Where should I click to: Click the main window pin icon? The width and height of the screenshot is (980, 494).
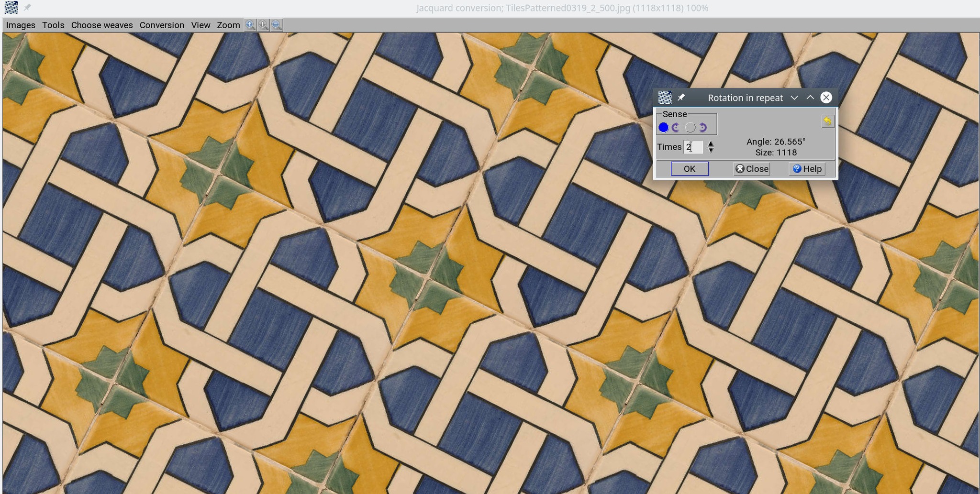[x=27, y=8]
